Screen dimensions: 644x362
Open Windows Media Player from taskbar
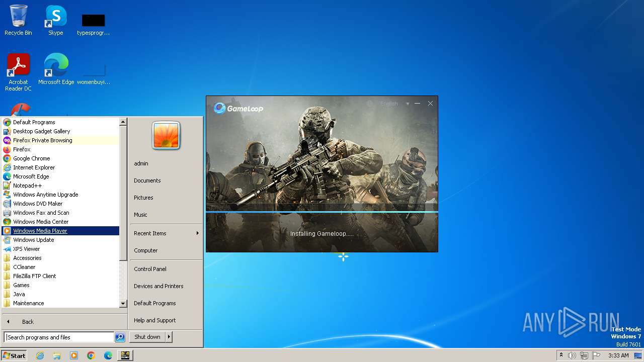pyautogui.click(x=74, y=355)
